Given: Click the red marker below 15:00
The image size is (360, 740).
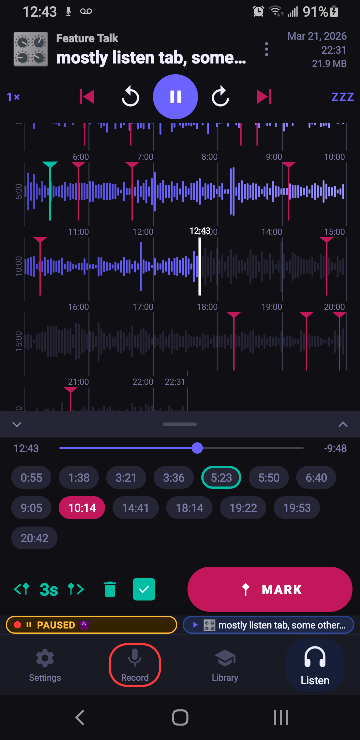Looking at the screenshot, I should [327, 266].
